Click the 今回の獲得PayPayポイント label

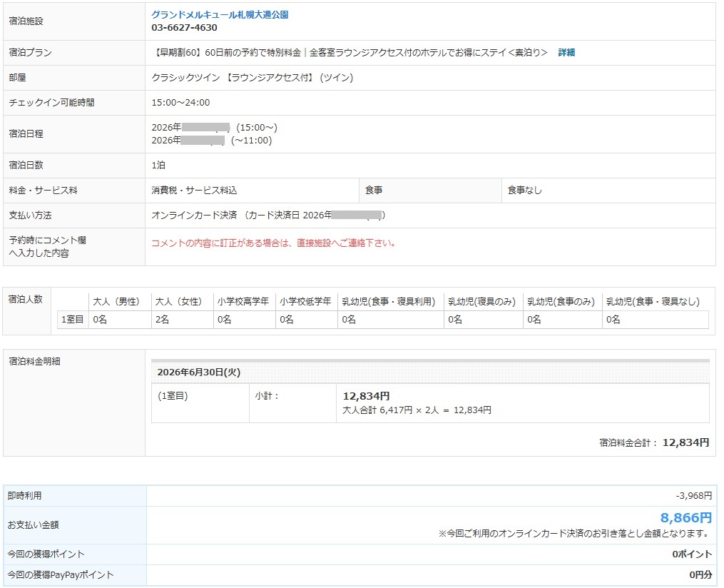(61, 574)
